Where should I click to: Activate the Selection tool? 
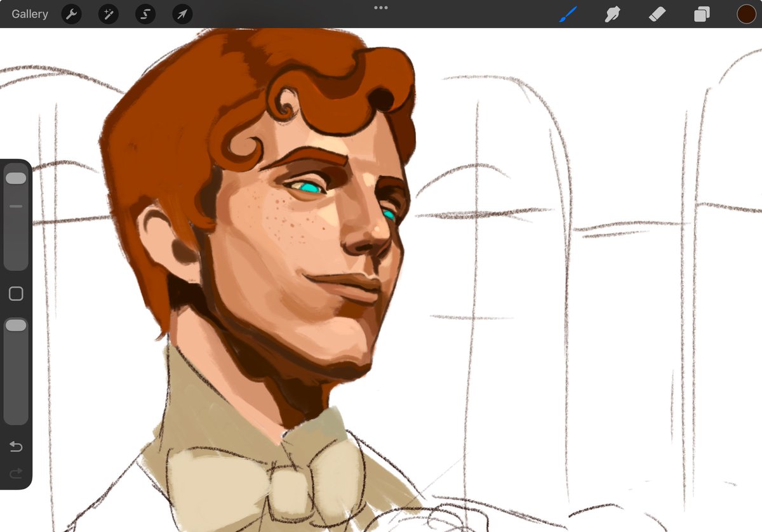(145, 14)
